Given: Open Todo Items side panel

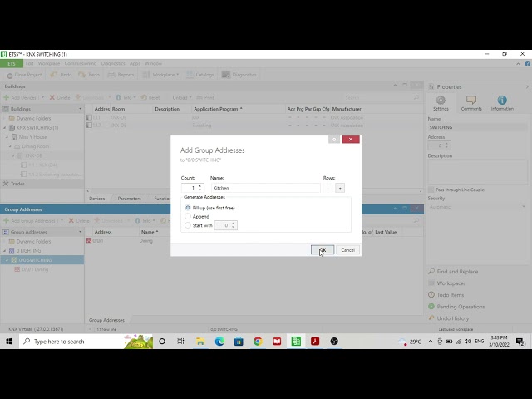Looking at the screenshot, I should 450,295.
